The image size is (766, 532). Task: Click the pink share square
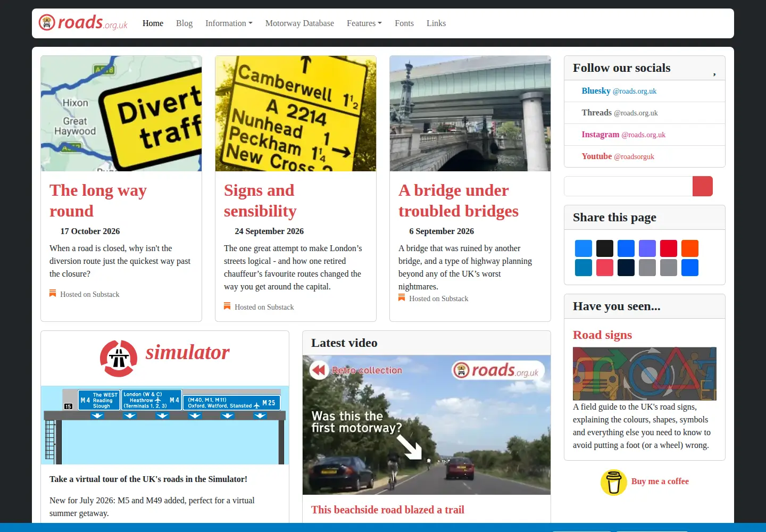(x=605, y=268)
